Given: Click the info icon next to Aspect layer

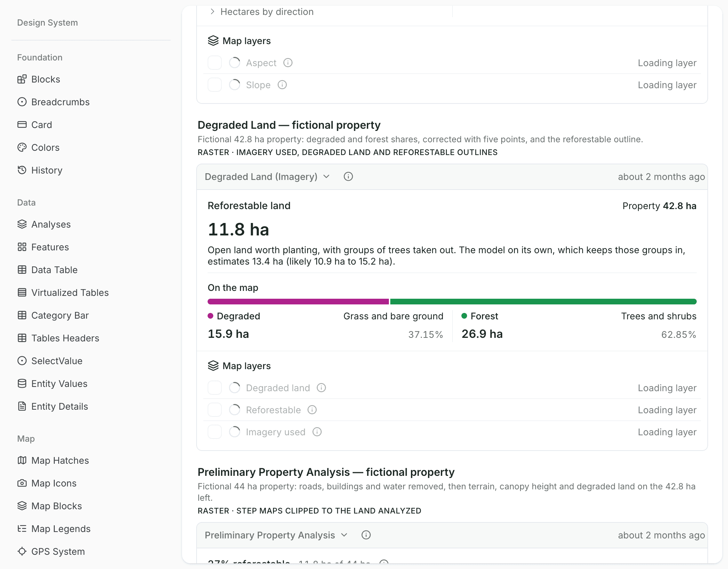Looking at the screenshot, I should 288,63.
